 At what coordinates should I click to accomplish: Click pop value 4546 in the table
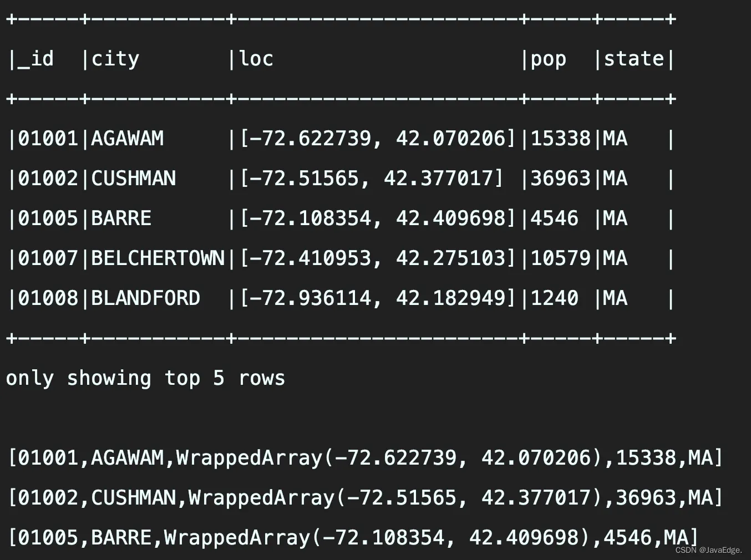pyautogui.click(x=554, y=218)
